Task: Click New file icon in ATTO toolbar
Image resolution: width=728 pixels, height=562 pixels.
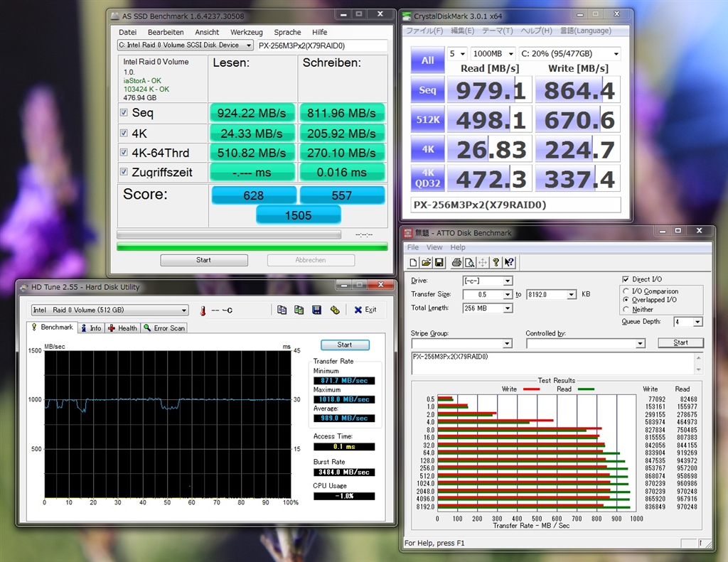Action: 413,263
